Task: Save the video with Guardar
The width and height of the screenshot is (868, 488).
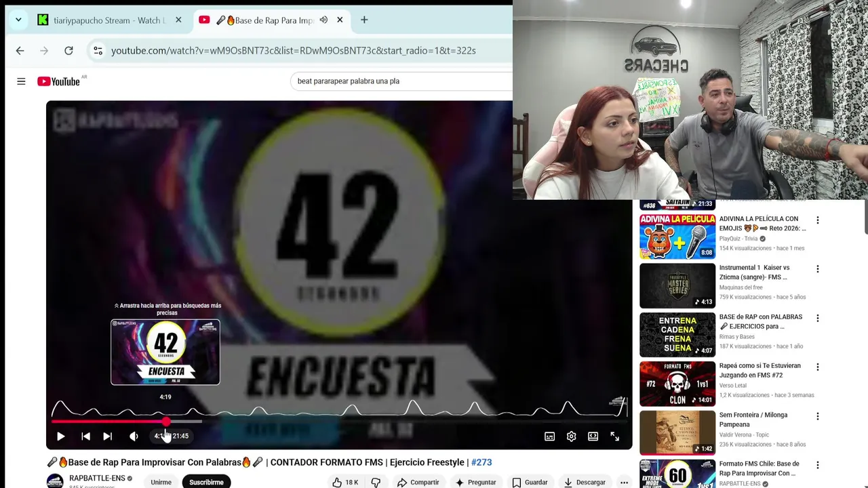Action: coord(530,482)
